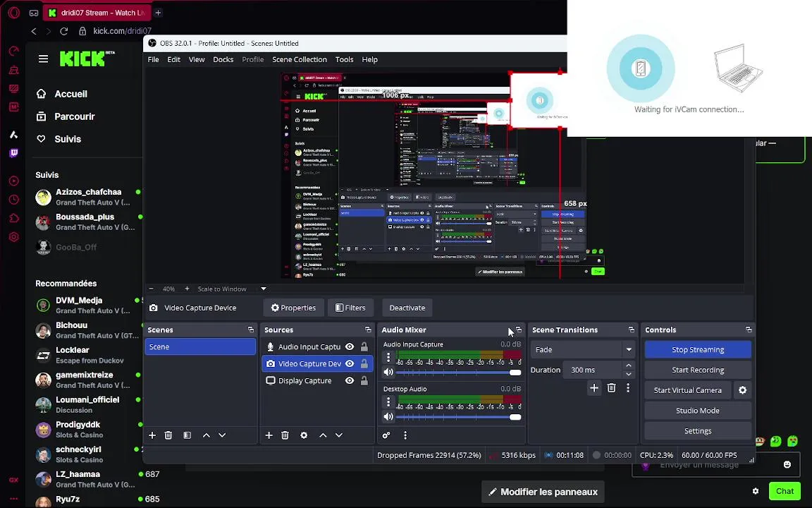This screenshot has width=812, height=508.
Task: Mute Audio Input Capture speaker button
Action: [x=388, y=373]
